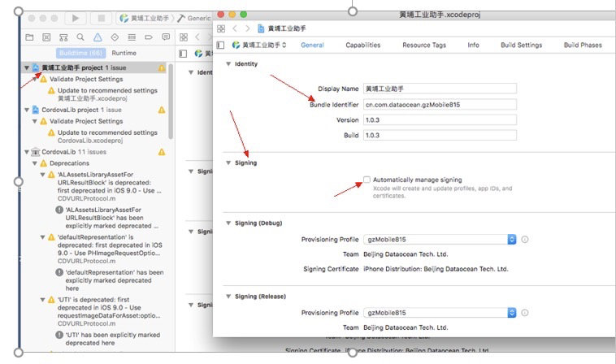This screenshot has width=616, height=364.
Task: Click the Run play button in back window
Action: click(76, 18)
